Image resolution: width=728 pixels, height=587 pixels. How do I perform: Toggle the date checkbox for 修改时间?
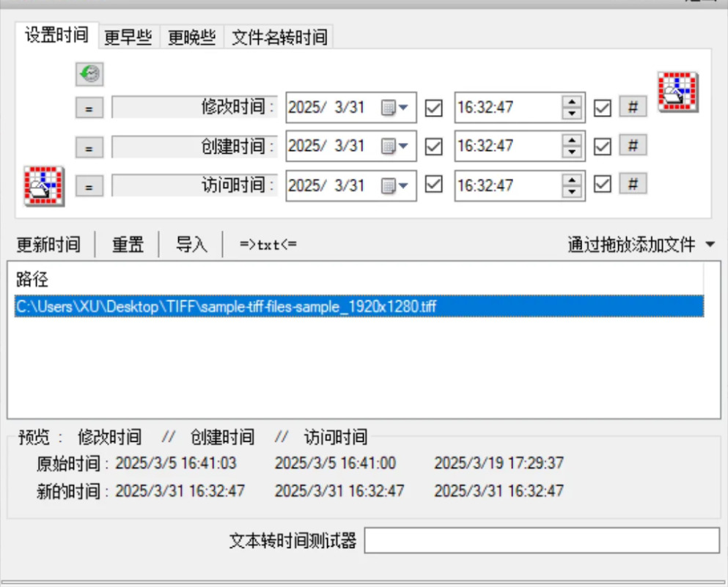[x=433, y=108]
